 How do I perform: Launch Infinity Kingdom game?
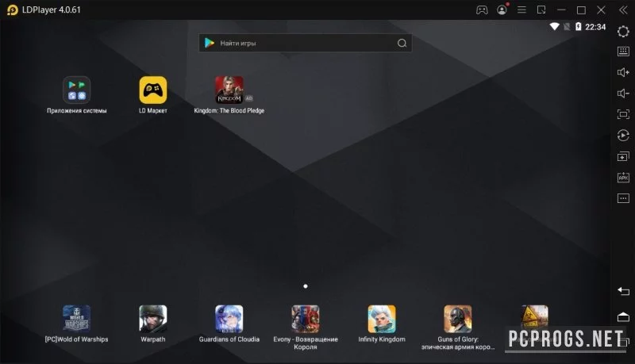(382, 319)
